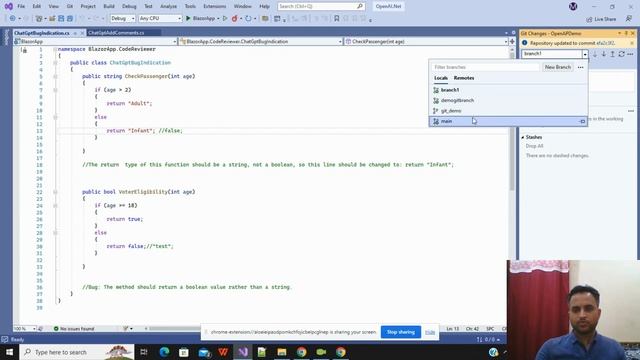Screen dimensions: 640x360
Task: Click the Sync icon in Git Changes
Action: coord(622,54)
